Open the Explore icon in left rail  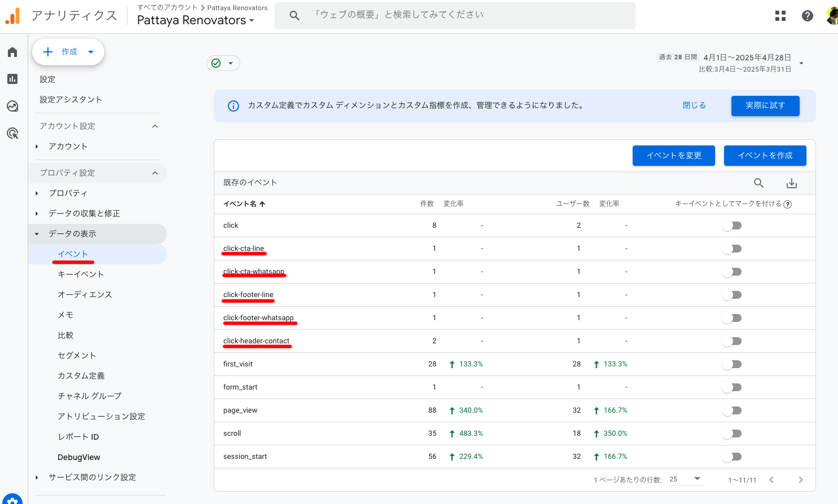coord(12,106)
